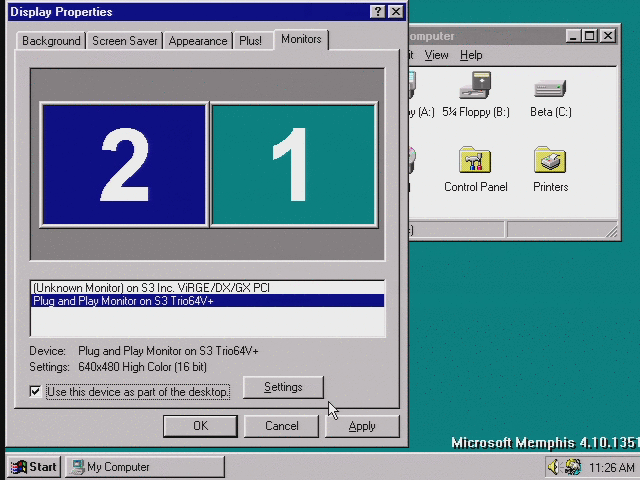Uncheck Use this device as part of desktop
Screen dimensions: 640x480
coord(36,391)
